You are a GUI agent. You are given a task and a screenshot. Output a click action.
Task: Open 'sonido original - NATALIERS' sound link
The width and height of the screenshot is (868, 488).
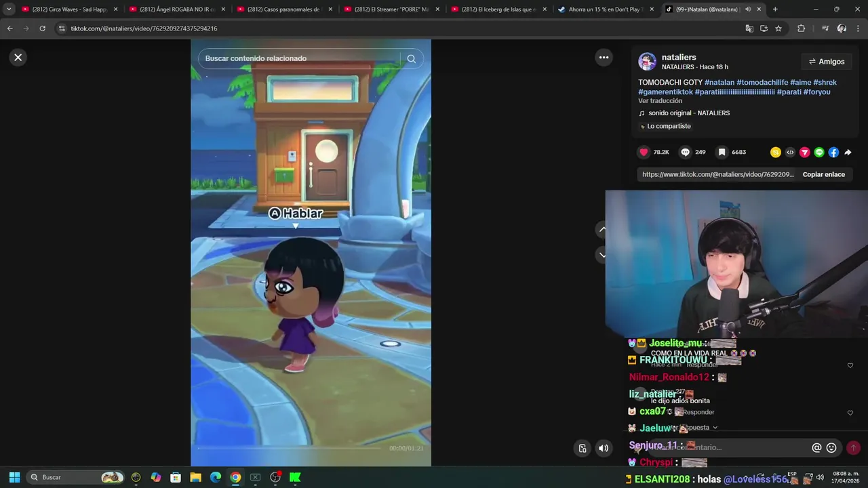point(688,113)
